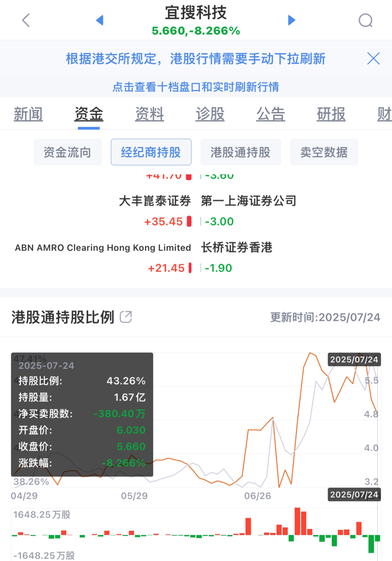Switch to previous stock with left triangle
The image size is (392, 561).
click(x=100, y=20)
